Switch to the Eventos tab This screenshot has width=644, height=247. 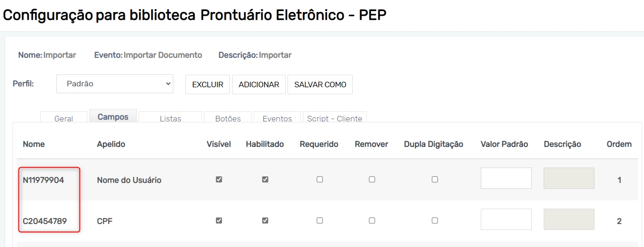(x=277, y=118)
